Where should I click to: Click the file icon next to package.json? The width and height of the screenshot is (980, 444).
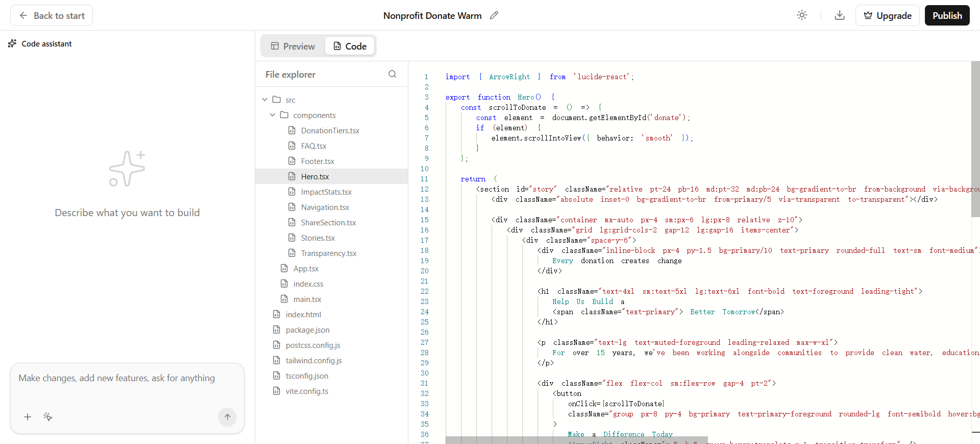point(277,330)
